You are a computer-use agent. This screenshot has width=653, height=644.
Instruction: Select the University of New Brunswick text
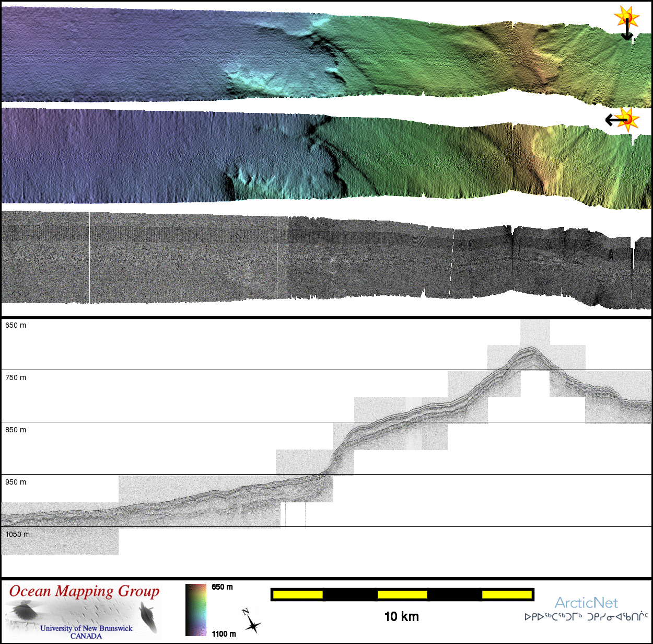click(86, 628)
